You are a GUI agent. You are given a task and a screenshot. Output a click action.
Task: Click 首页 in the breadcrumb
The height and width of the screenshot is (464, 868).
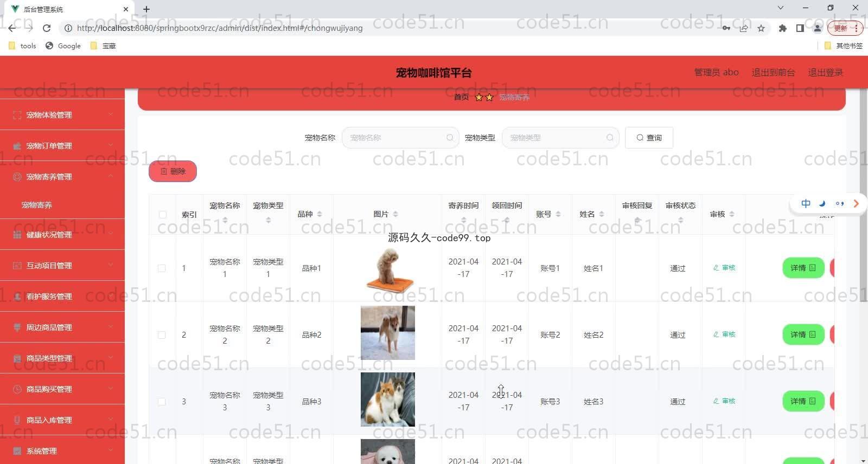(461, 97)
